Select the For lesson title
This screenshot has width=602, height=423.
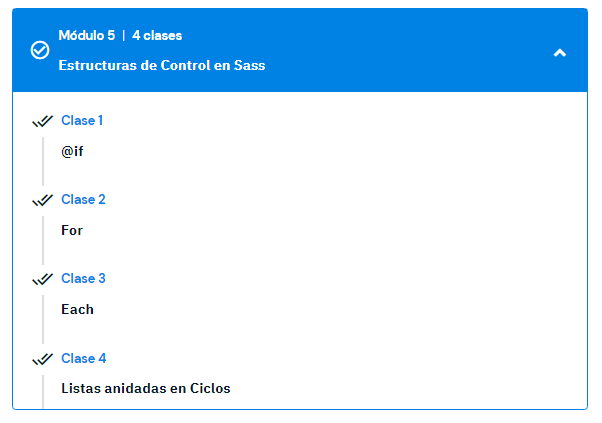(72, 230)
